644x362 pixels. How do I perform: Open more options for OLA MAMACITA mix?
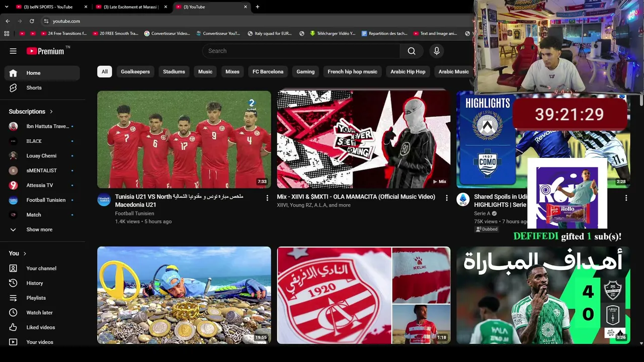[447, 198]
